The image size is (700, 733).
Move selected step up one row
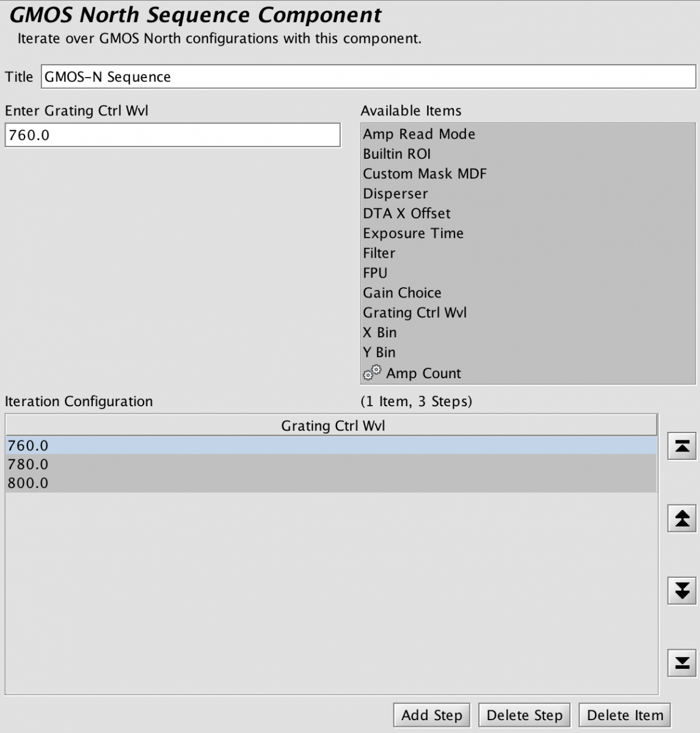[x=682, y=519]
